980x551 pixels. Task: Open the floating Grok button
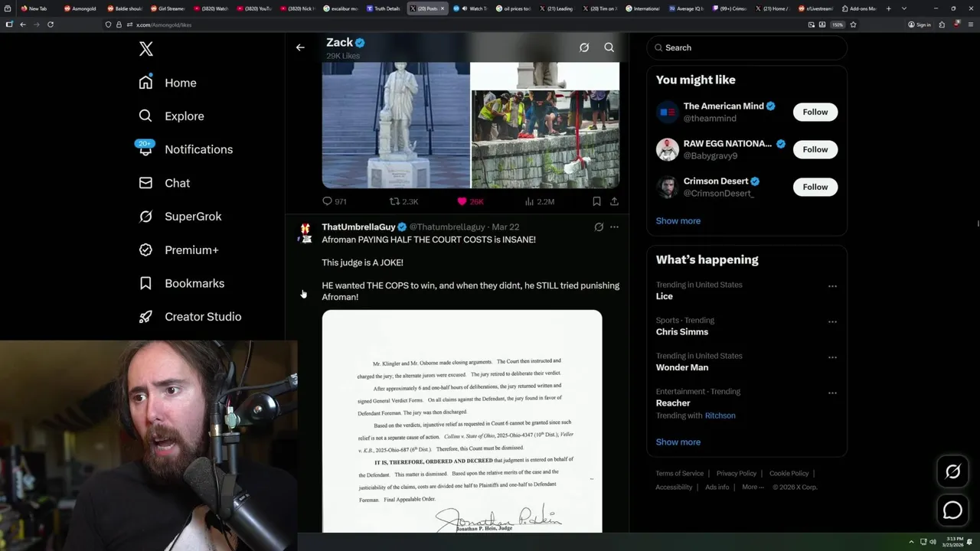[x=952, y=472]
